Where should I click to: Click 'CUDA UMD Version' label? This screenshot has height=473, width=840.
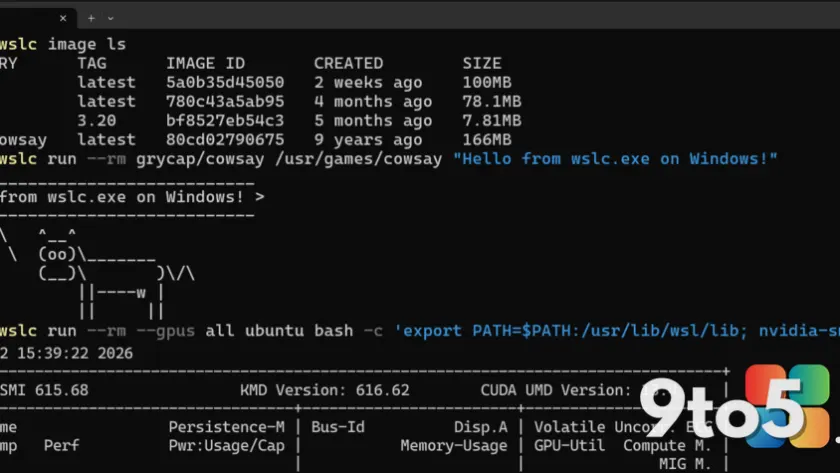coord(556,390)
